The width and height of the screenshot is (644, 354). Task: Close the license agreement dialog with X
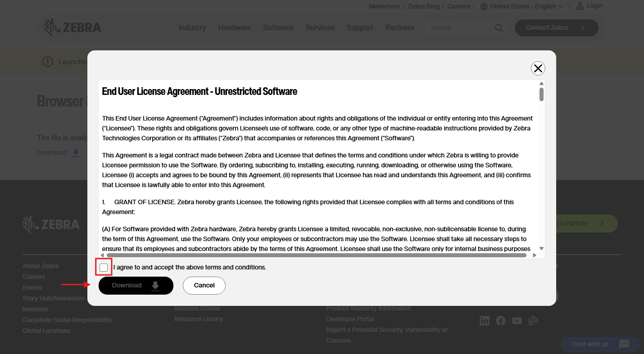(538, 68)
